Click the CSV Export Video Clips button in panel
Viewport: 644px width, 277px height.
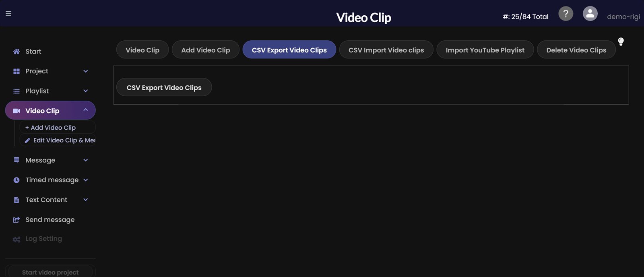[164, 87]
